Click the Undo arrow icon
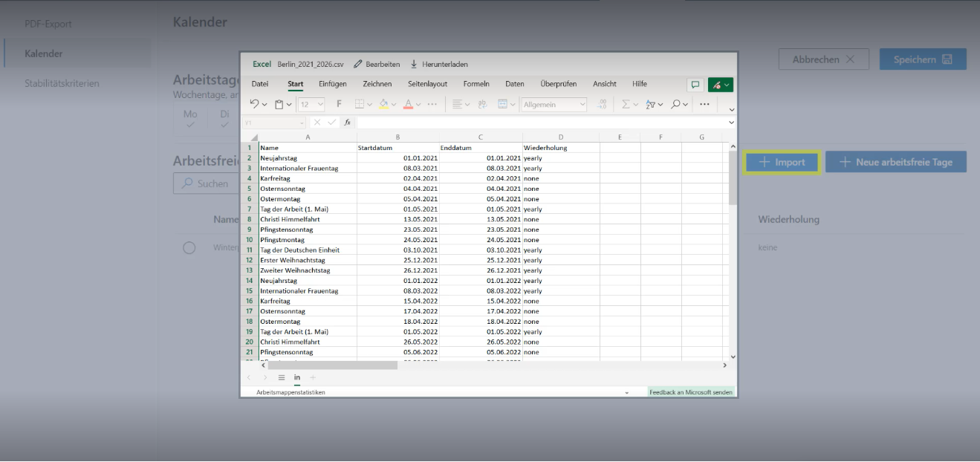 (254, 105)
